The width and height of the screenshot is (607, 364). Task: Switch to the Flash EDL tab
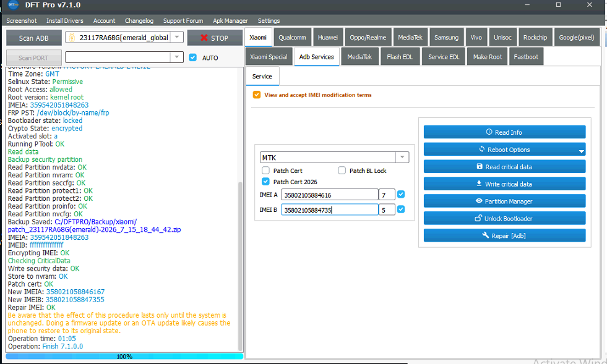pos(400,56)
